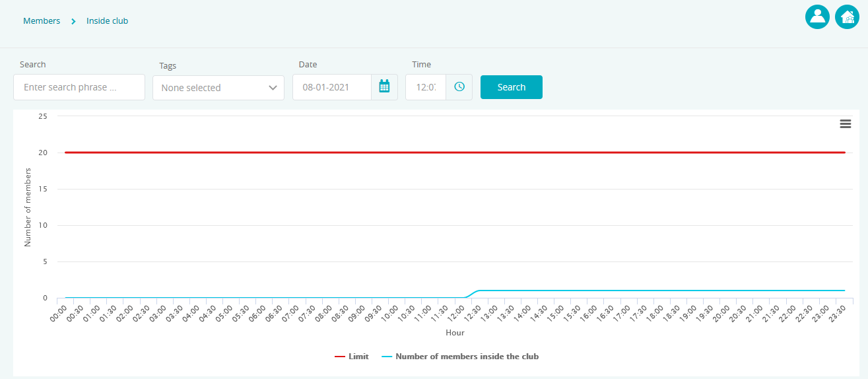Screen dimensions: 868x379
Task: Click the breadcrumb chevron separator
Action: (x=73, y=21)
